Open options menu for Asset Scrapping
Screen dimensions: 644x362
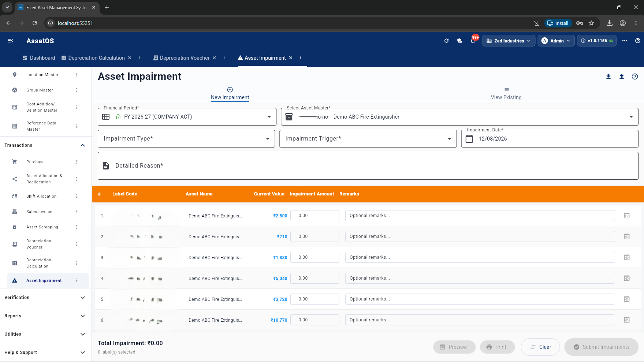[77, 227]
